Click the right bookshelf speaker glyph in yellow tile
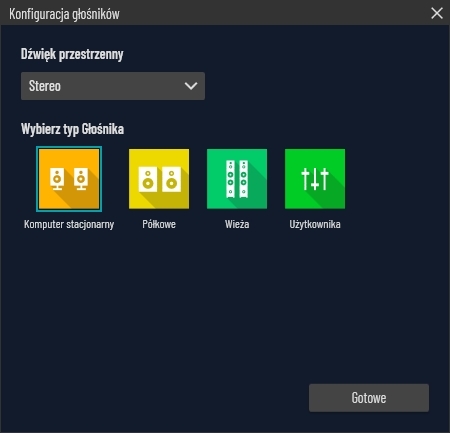 [171, 180]
